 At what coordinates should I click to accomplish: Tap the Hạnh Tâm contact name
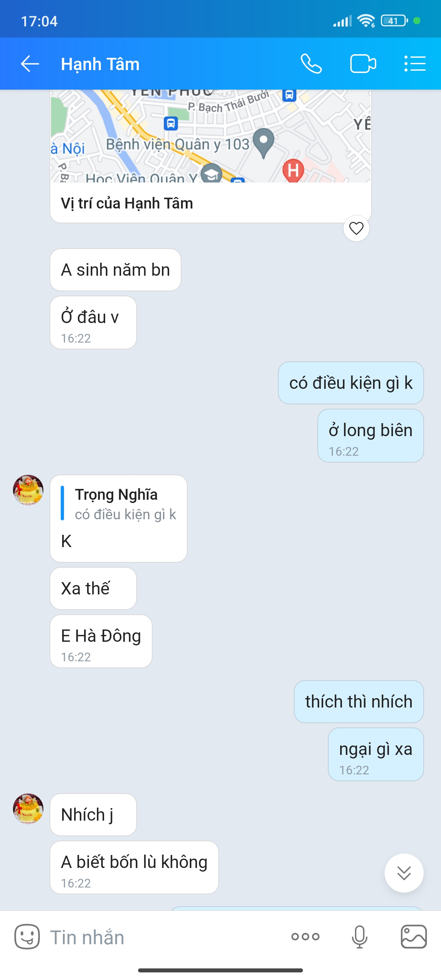[100, 64]
